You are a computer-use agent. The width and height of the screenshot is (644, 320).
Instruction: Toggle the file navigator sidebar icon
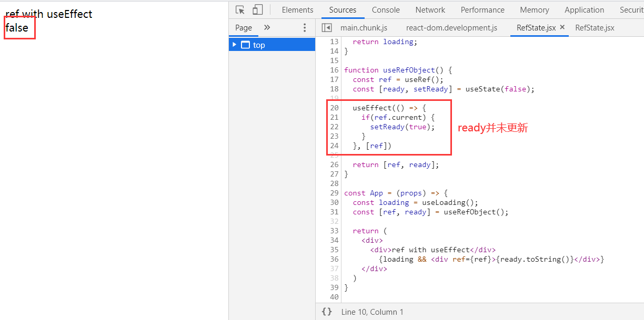[x=327, y=28]
